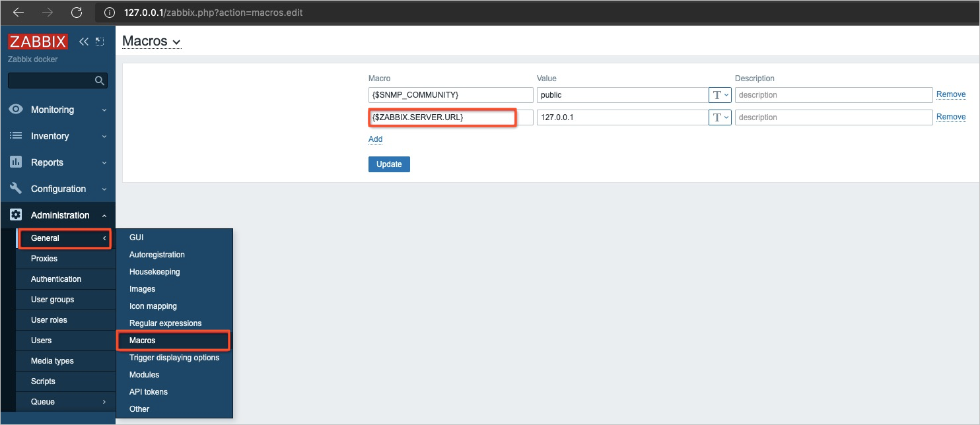The image size is (980, 425).
Task: Collapse the sidebar using the double-chevron icon
Action: point(83,41)
